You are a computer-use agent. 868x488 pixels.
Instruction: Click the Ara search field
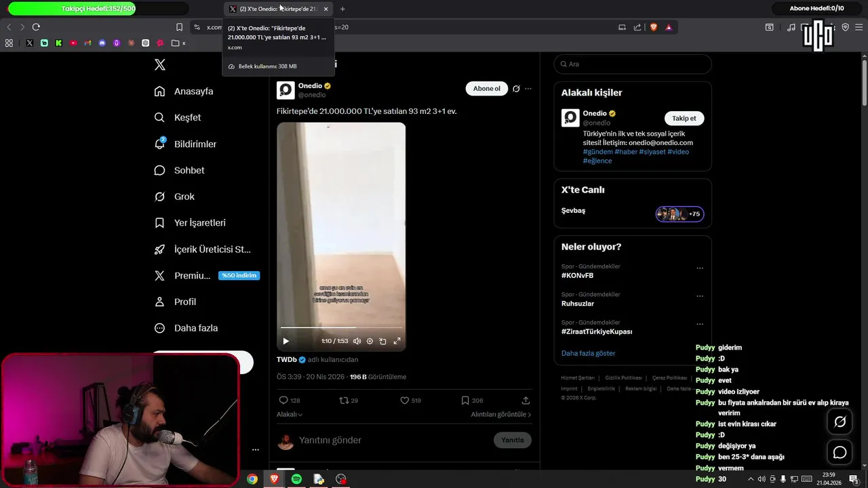633,64
